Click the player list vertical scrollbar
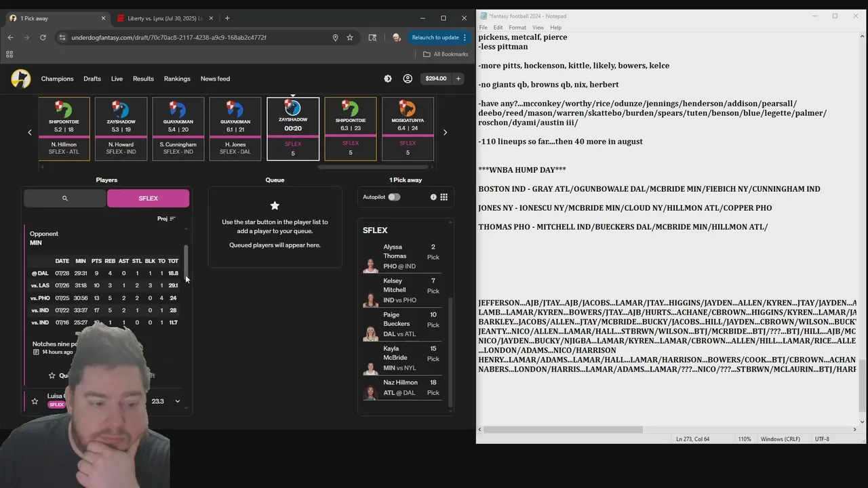The width and height of the screenshot is (868, 488). 186,261
